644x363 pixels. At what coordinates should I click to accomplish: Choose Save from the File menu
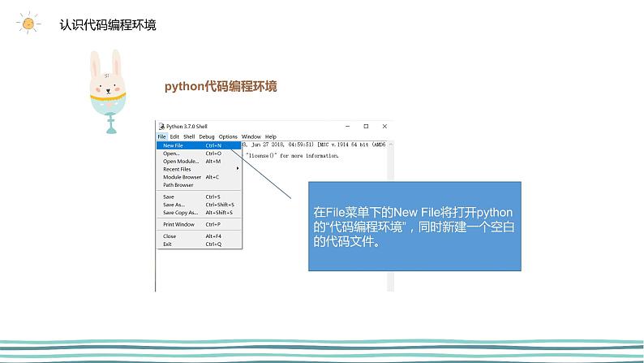[199, 197]
